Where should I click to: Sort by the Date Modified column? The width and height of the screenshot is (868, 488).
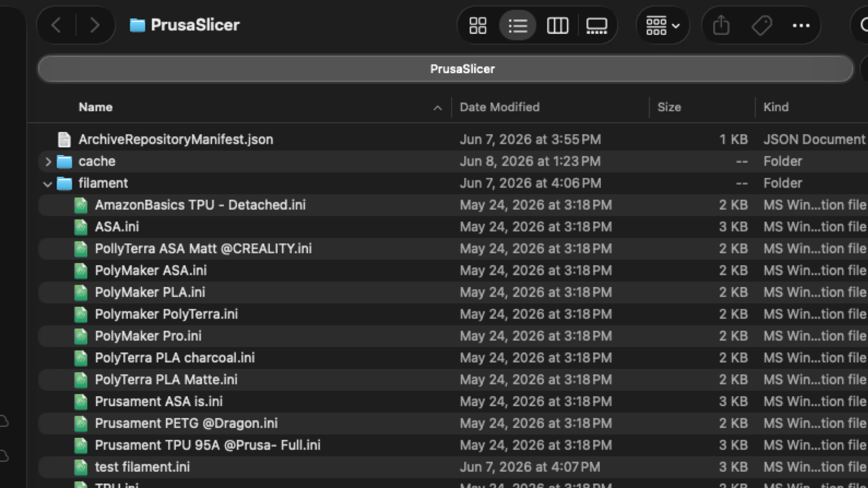coord(500,107)
